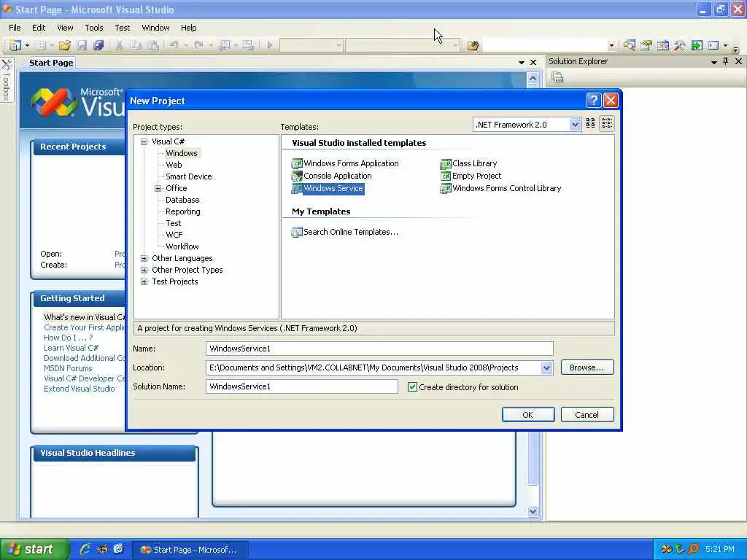Select the Smart Device project type
747x560 pixels.
pyautogui.click(x=189, y=176)
